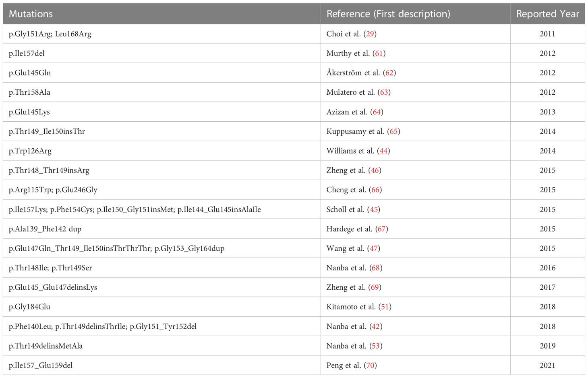Click year 2011 in the Choi row

coord(548,34)
